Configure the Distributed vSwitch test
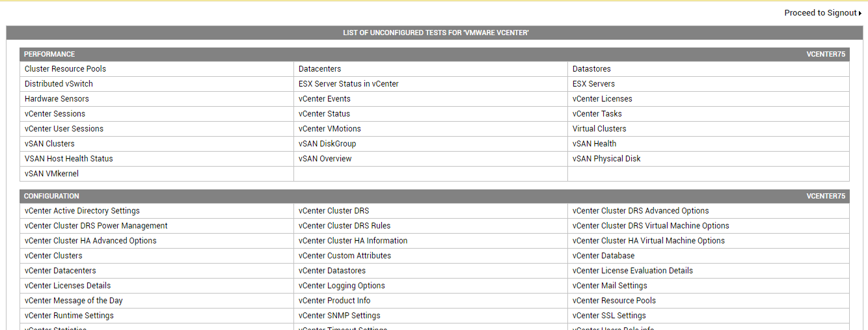 [59, 84]
